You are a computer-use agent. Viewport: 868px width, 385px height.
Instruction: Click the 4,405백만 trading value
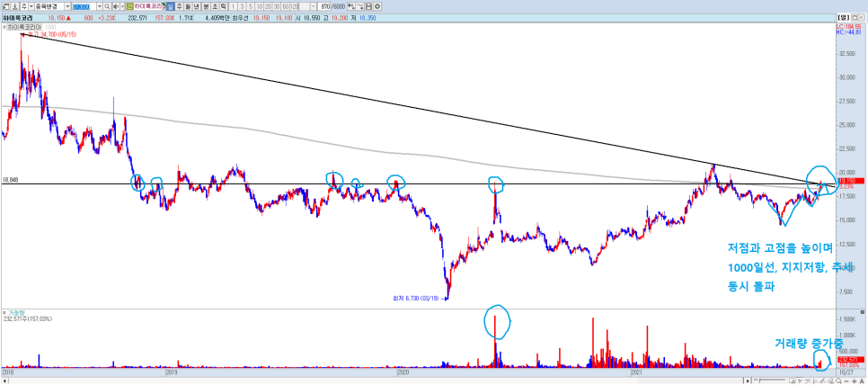(217, 18)
